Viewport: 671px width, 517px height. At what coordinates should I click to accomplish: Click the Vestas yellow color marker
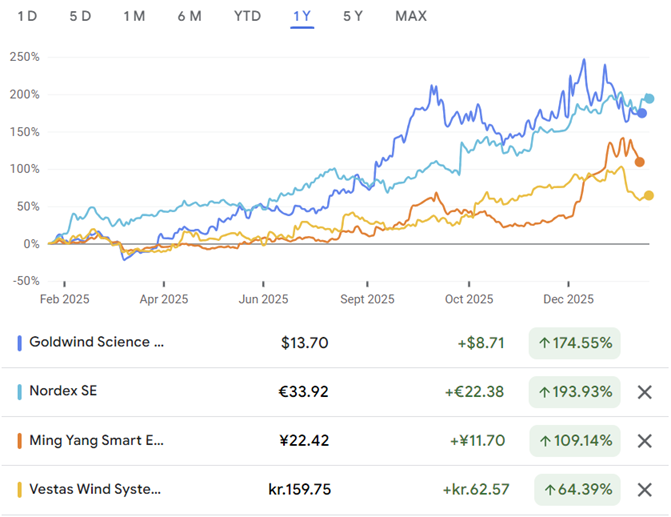pyautogui.click(x=19, y=490)
